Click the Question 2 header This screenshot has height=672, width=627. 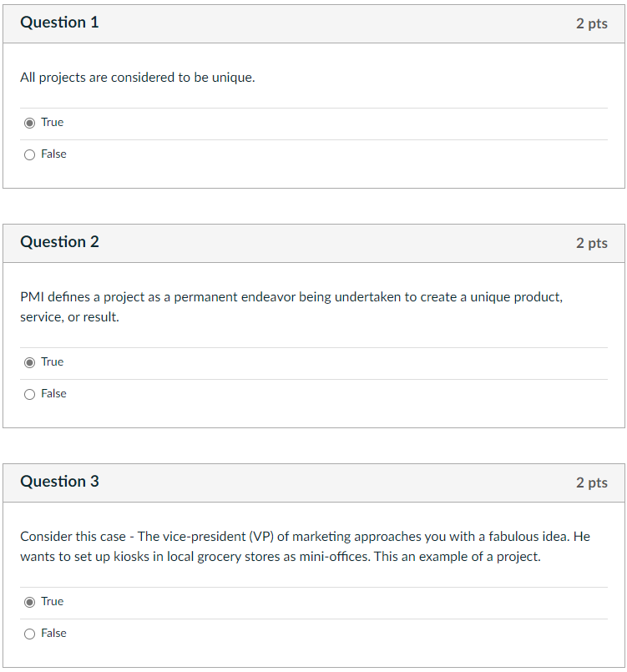59,242
